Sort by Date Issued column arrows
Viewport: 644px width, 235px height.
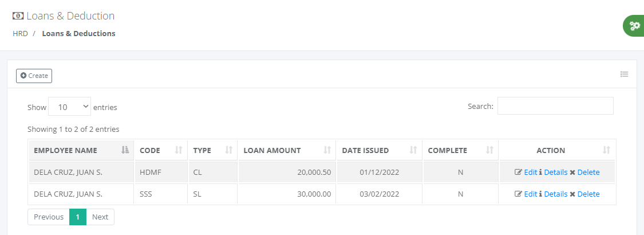[x=413, y=150]
